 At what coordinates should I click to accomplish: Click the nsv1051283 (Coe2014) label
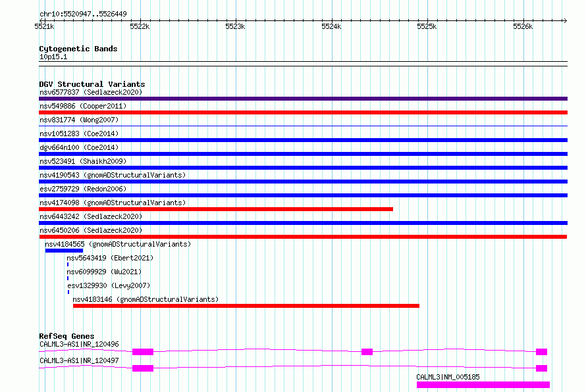[x=79, y=134]
